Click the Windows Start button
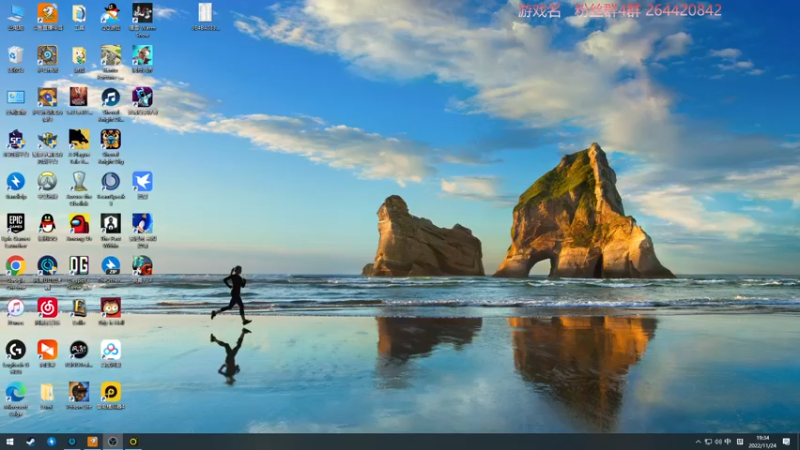This screenshot has height=450, width=800. [10, 442]
